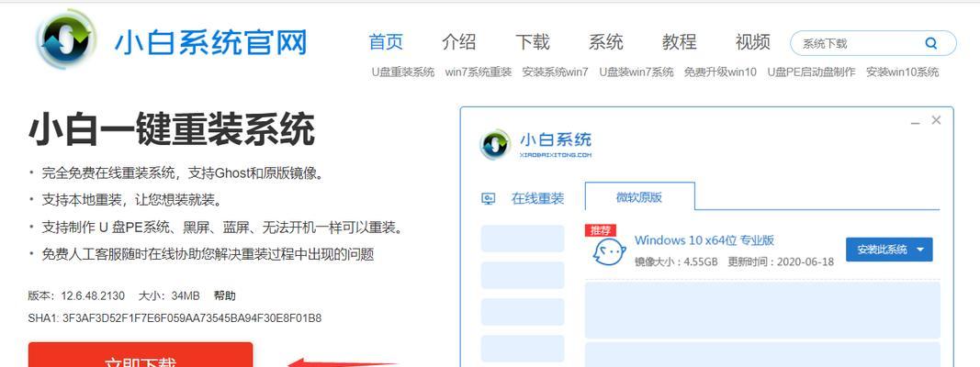The height and width of the screenshot is (367, 980).
Task: Click the red 推荐 badge
Action: point(601,230)
